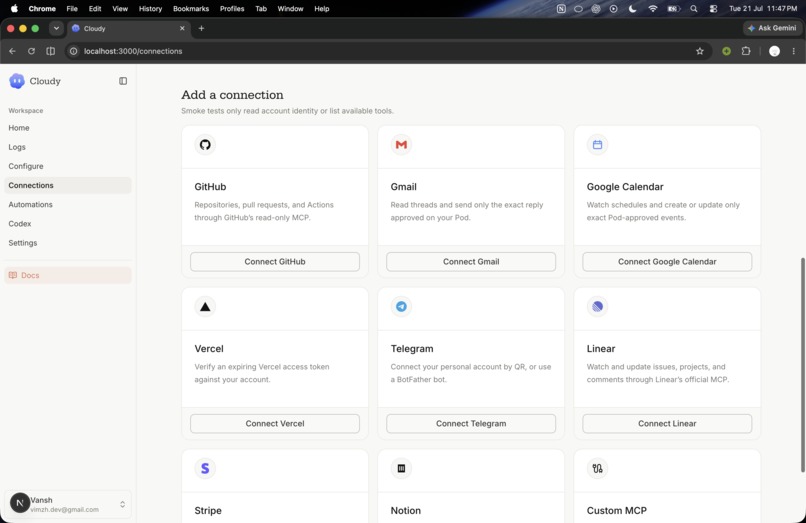
Task: Open the Window menu
Action: 290,9
